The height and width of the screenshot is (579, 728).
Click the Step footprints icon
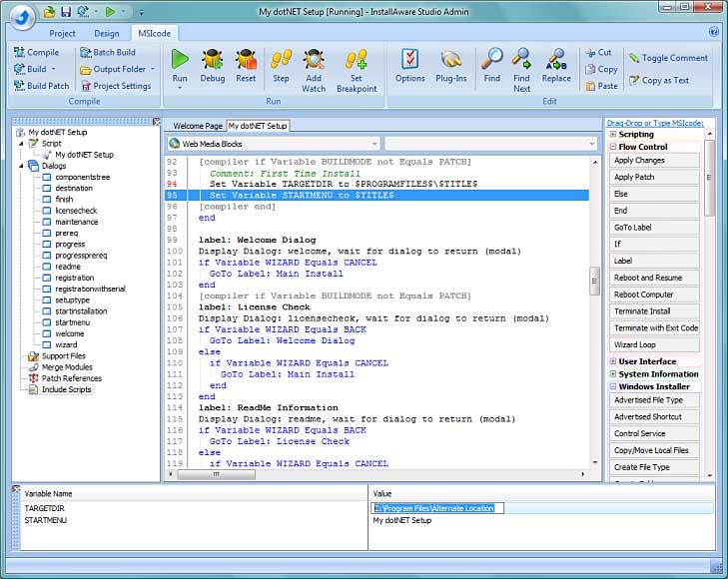(x=282, y=60)
